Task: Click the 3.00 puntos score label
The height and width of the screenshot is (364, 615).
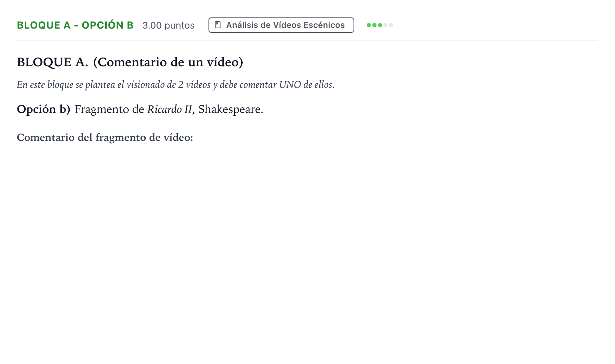Action: pos(168,25)
